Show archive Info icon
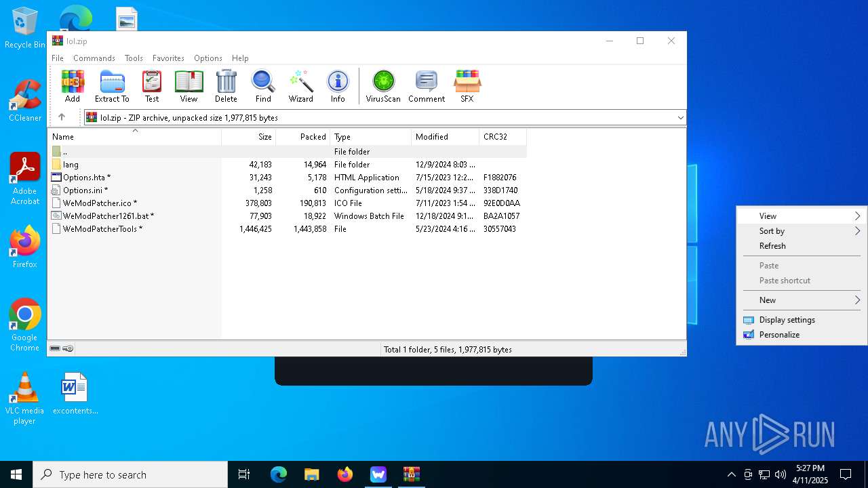The image size is (868, 488). pyautogui.click(x=338, y=86)
